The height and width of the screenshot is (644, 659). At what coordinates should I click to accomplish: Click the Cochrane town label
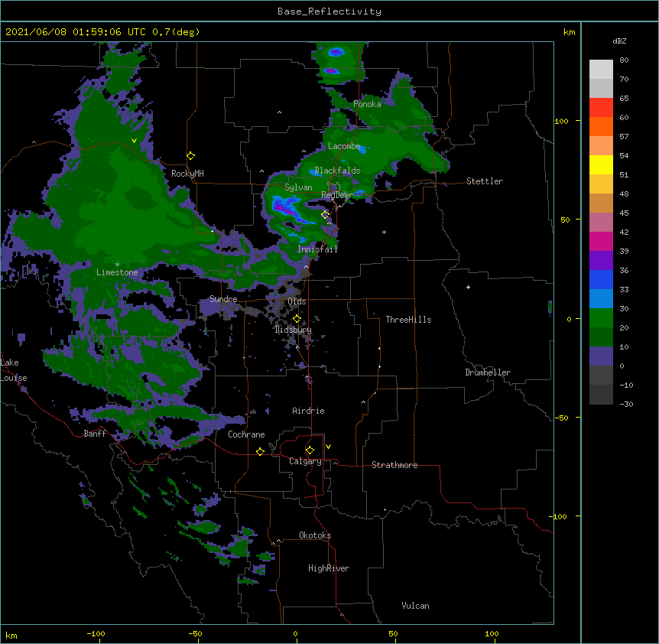point(246,434)
